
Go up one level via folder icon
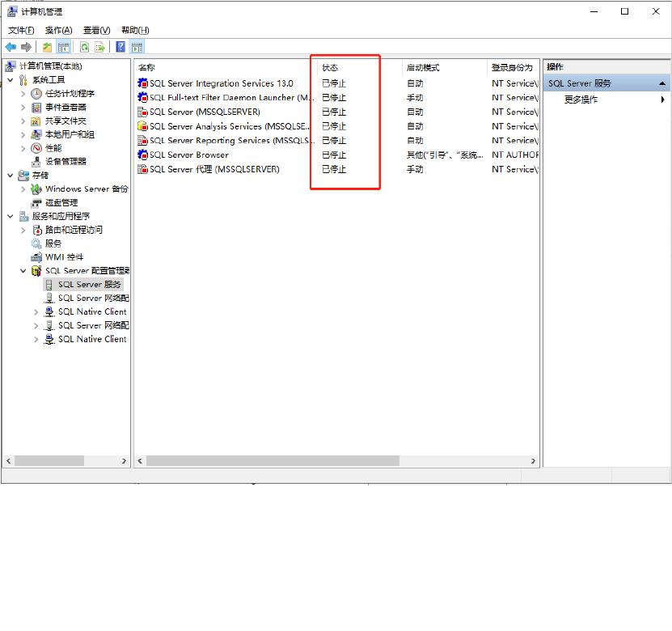47,47
